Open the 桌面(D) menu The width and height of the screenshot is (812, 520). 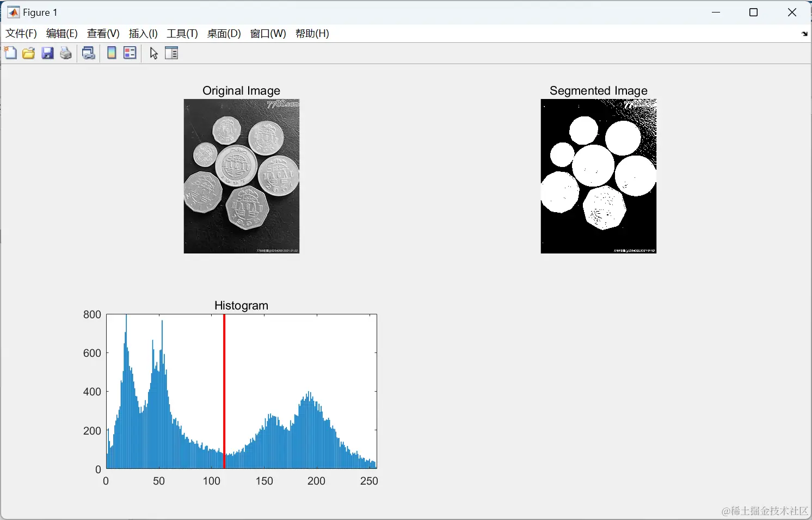[224, 34]
